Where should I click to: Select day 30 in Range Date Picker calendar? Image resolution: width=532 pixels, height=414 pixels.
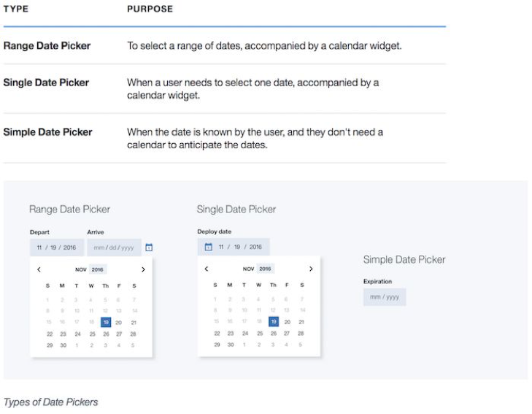tap(63, 345)
